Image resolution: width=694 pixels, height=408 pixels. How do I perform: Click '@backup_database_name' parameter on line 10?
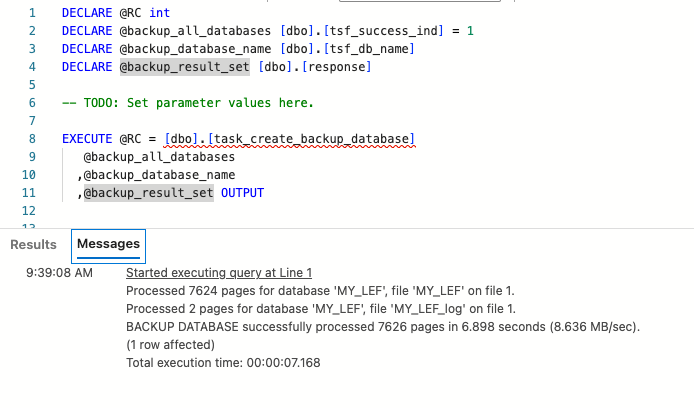159,175
